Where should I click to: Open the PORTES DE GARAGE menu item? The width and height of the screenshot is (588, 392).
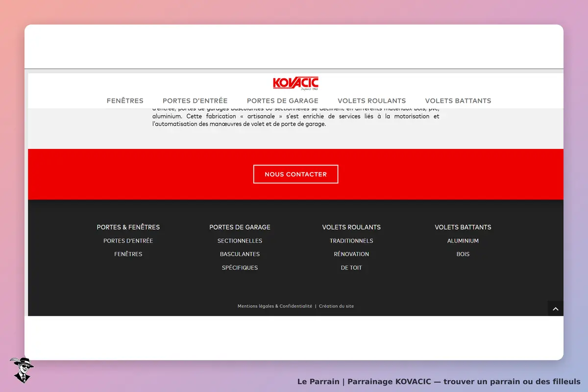coord(283,101)
